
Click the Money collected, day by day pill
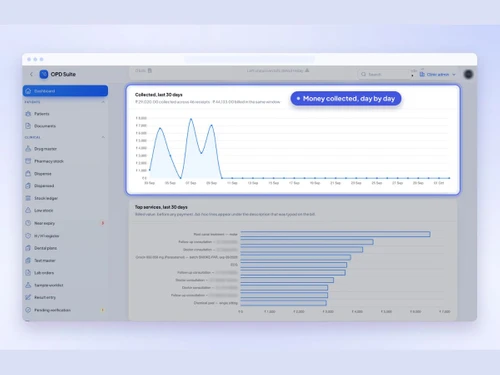(x=346, y=99)
